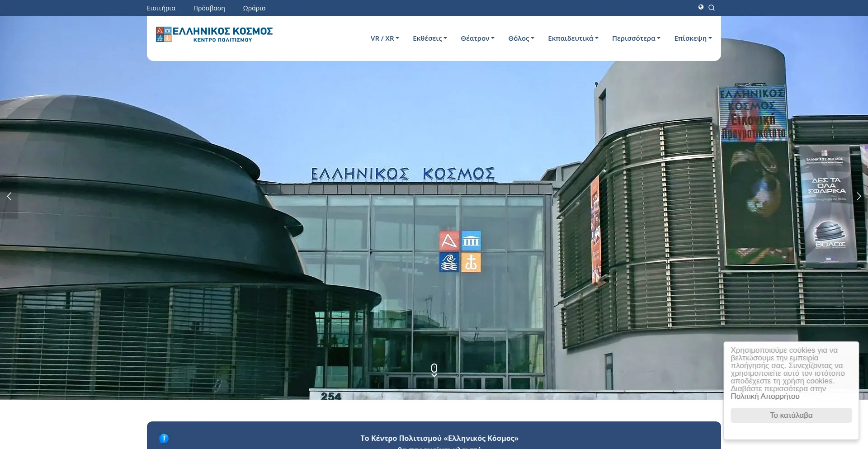Open the Θόλος dropdown

521,38
